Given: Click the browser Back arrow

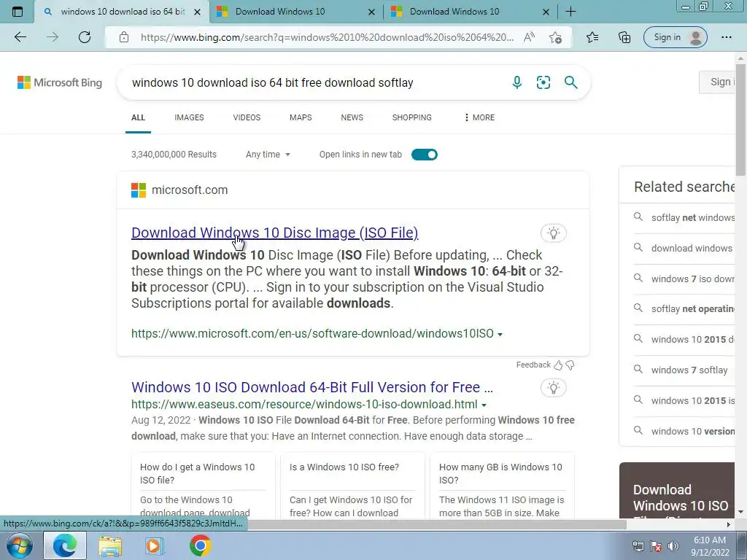Looking at the screenshot, I should (20, 37).
